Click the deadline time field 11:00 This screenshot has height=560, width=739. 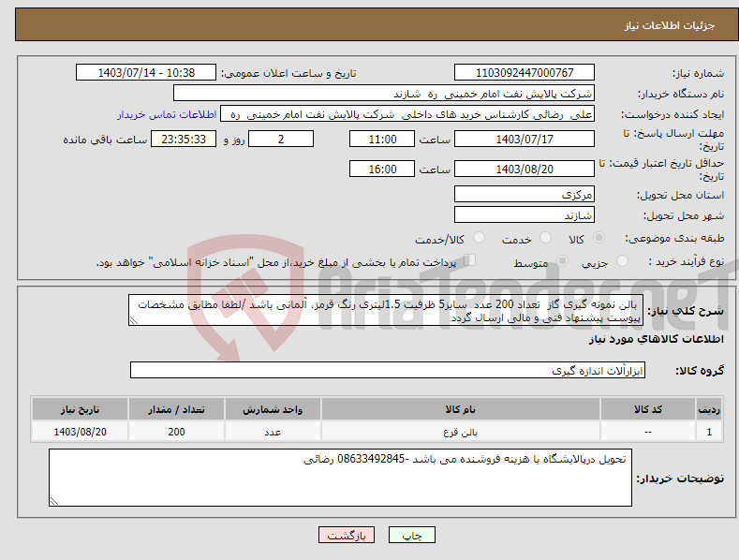382,139
